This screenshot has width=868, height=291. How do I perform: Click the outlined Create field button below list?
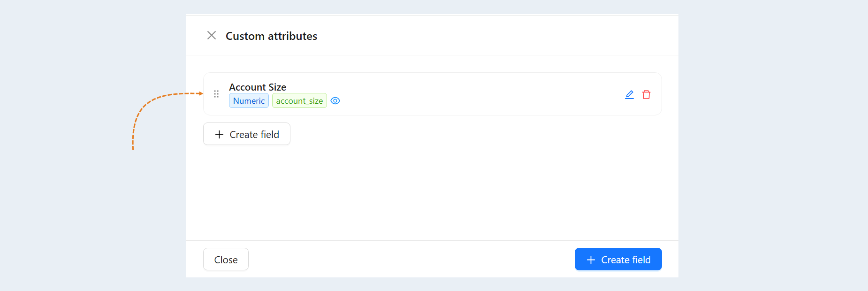(247, 134)
